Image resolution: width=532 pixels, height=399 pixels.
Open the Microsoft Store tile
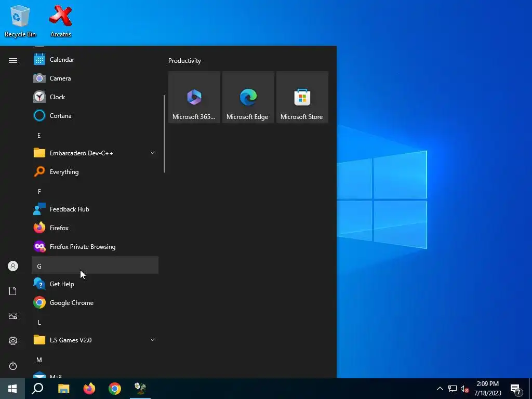(302, 97)
